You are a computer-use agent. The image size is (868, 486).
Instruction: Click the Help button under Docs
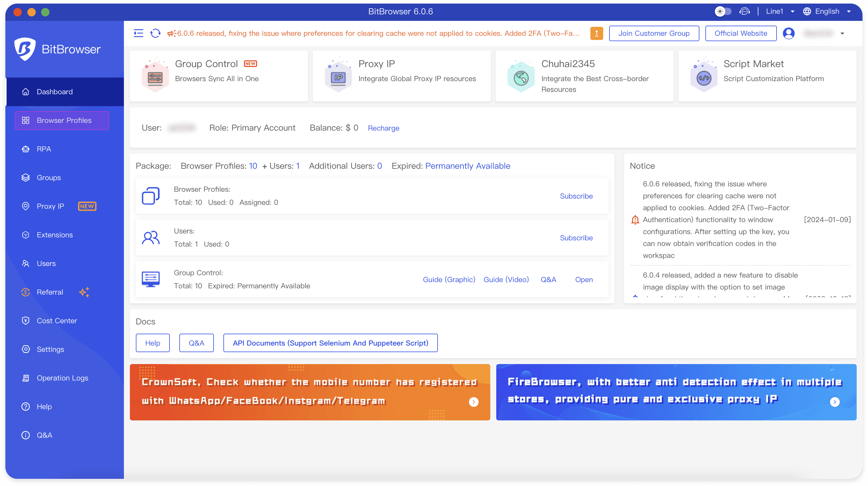[x=153, y=343]
